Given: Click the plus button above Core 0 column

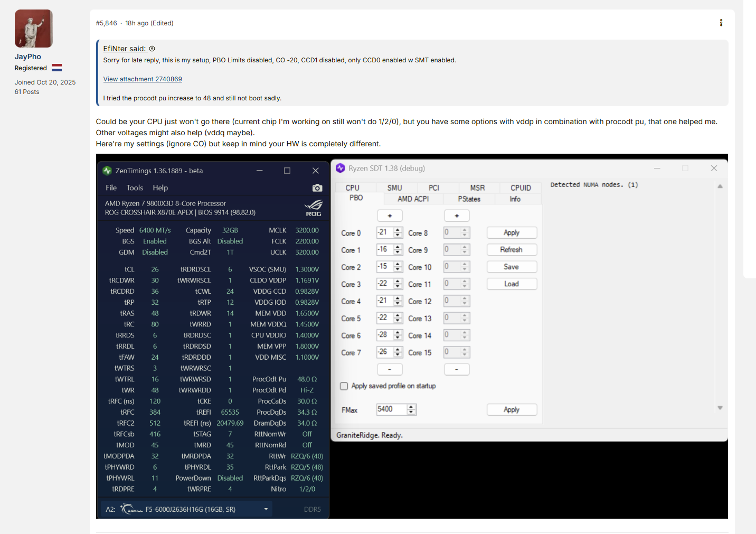Looking at the screenshot, I should click(390, 216).
